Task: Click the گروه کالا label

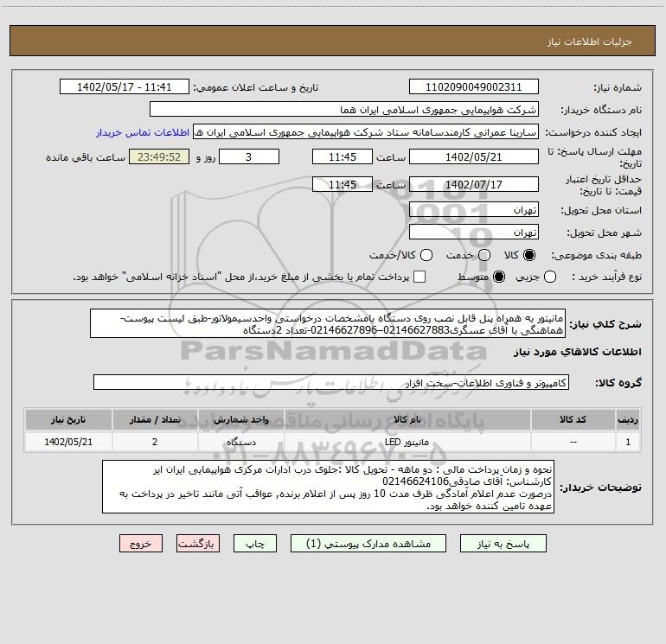Action: (618, 383)
